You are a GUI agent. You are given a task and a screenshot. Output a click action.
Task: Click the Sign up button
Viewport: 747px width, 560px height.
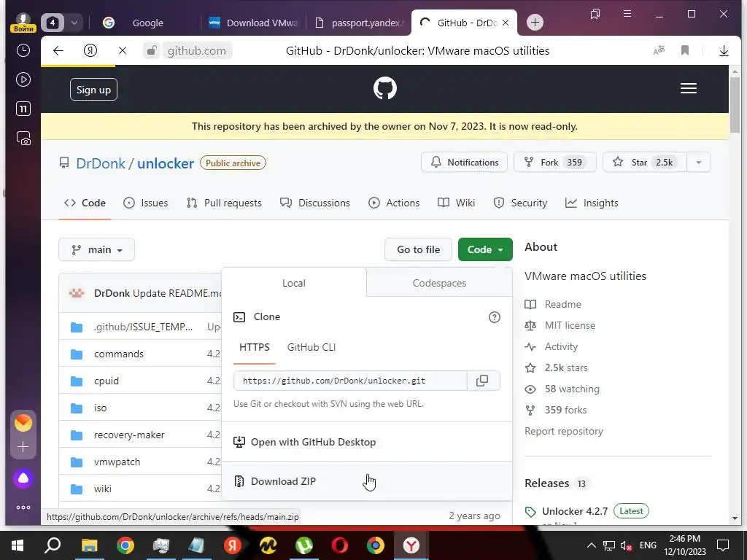pyautogui.click(x=93, y=90)
